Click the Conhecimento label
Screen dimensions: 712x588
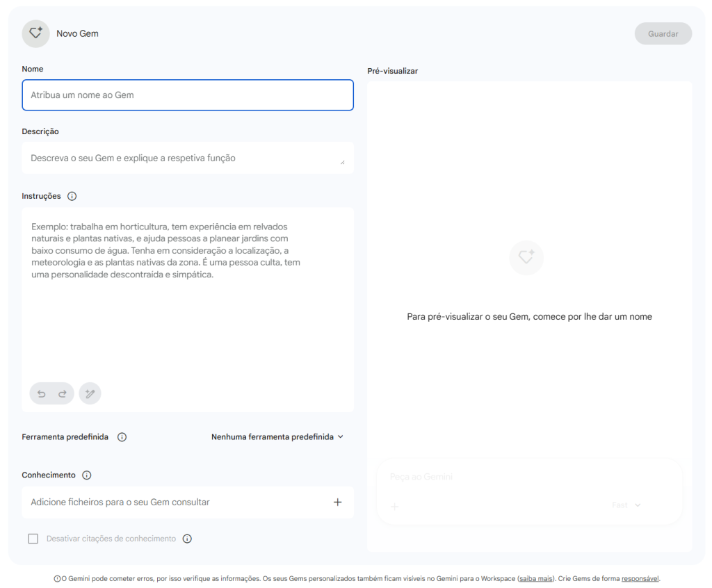tap(49, 475)
